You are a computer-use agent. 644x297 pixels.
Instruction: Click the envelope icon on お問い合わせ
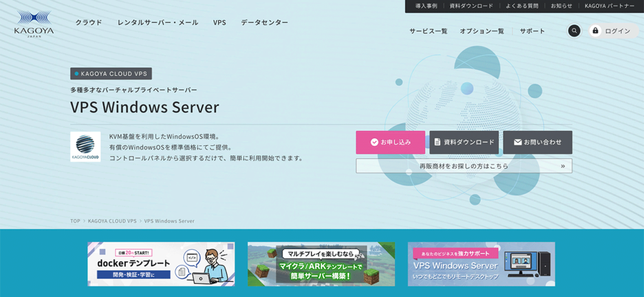[x=518, y=142]
